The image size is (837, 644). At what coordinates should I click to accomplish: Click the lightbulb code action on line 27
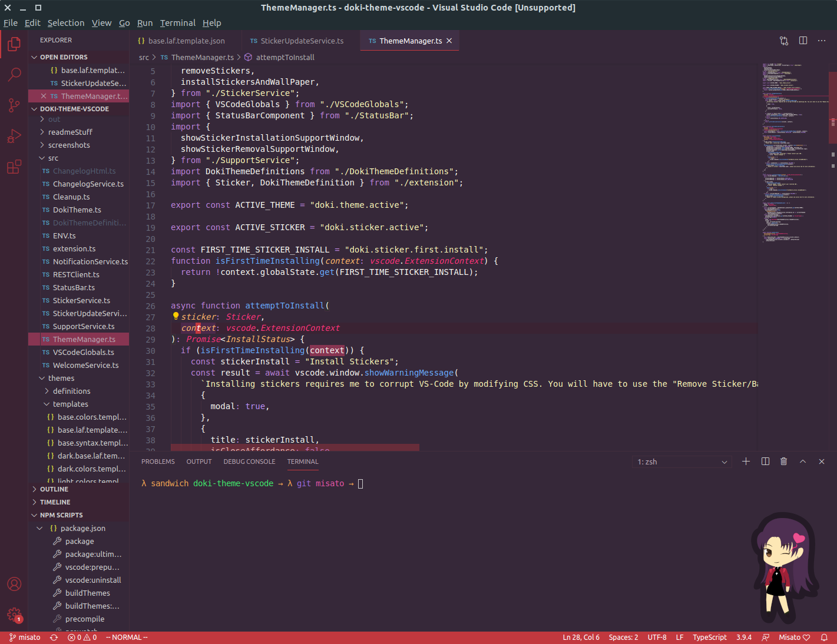(176, 316)
